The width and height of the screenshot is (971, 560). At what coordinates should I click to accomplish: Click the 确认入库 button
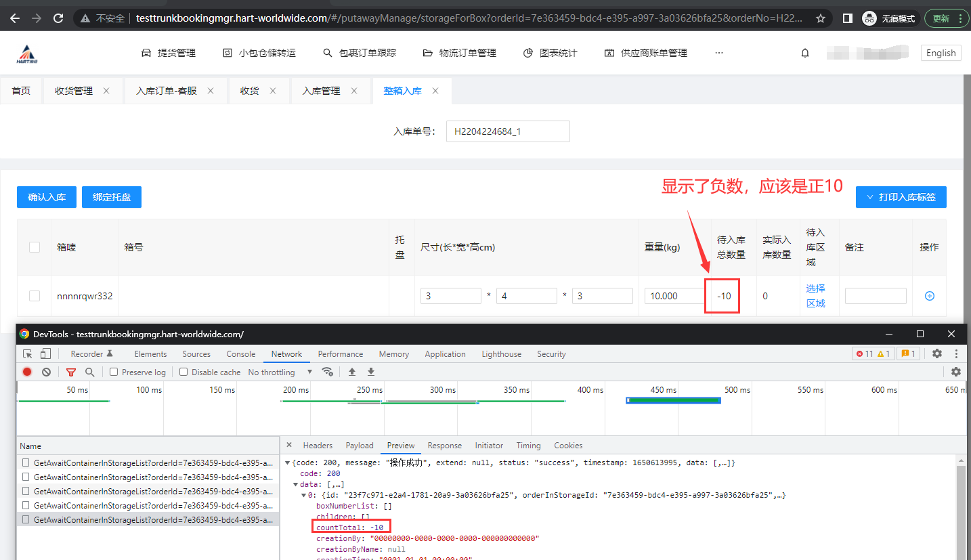coord(47,197)
